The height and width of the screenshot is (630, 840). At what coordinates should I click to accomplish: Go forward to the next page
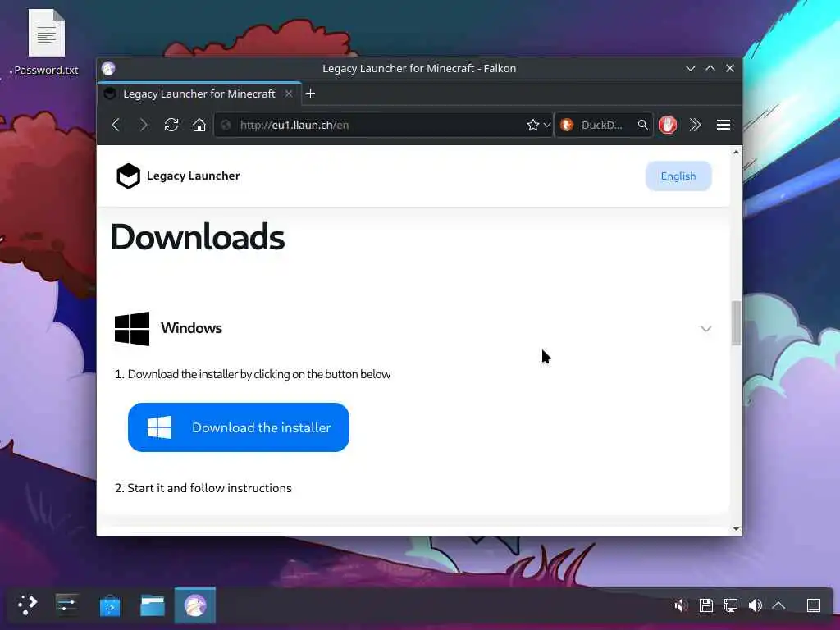[143, 125]
